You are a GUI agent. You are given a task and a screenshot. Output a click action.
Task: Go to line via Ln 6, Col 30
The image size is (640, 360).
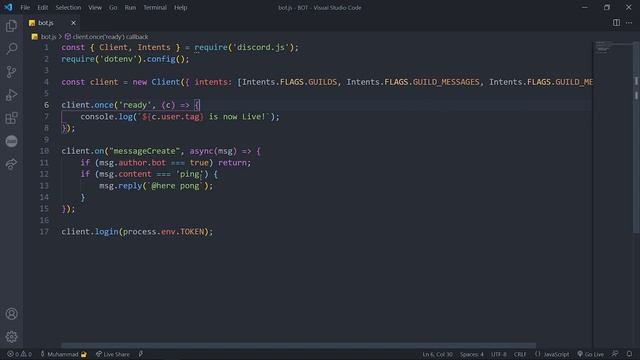(x=438, y=354)
